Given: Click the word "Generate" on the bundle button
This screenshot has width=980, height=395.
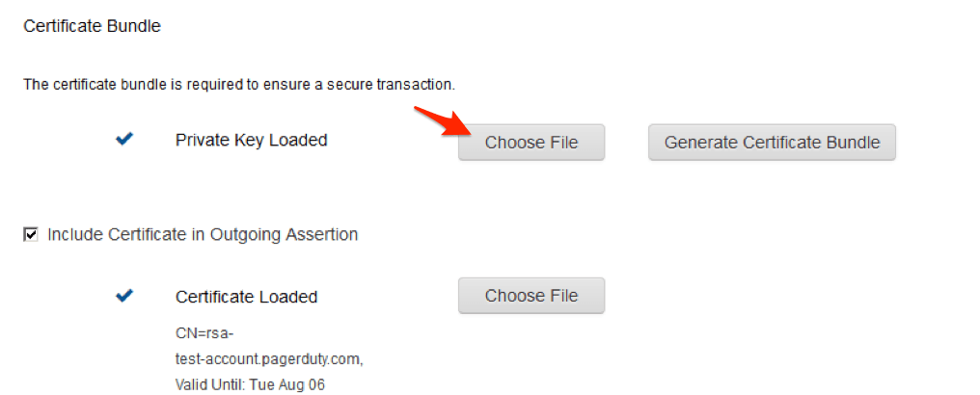Looking at the screenshot, I should (701, 143).
